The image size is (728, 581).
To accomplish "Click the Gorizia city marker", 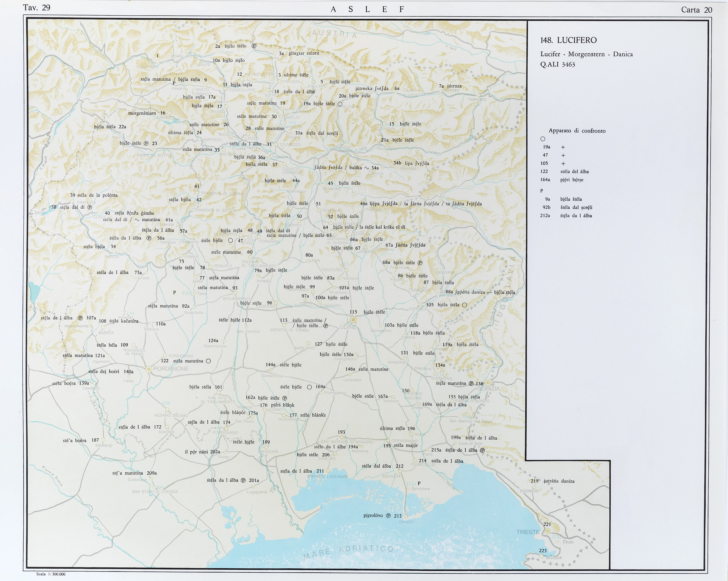I will point(488,383).
